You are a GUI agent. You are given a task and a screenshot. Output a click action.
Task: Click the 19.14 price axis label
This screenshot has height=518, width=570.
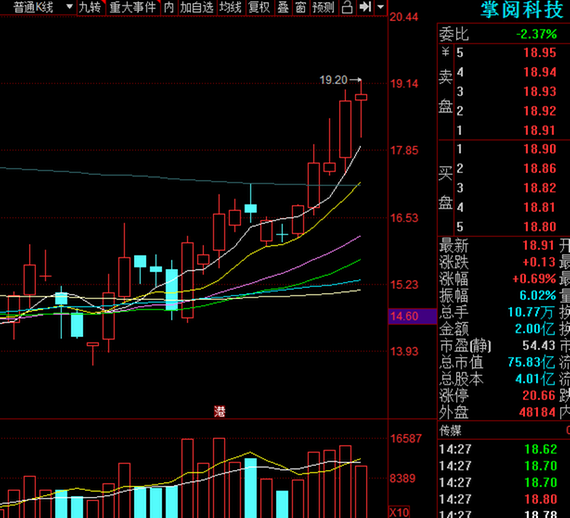(x=404, y=84)
